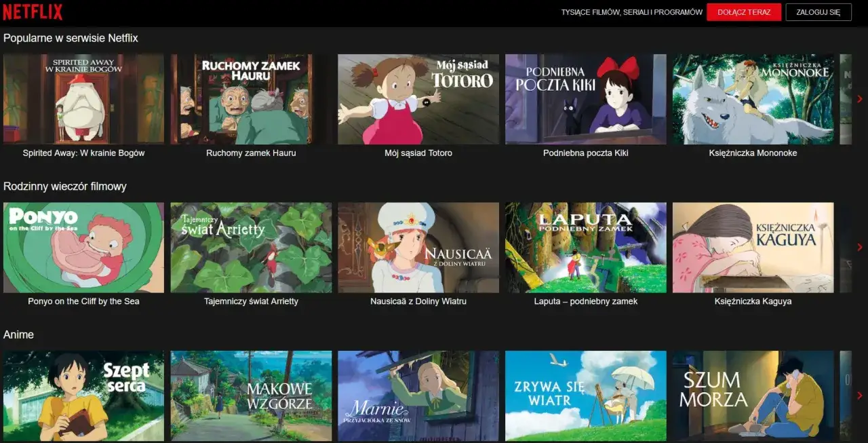Click the title text 'Ruchomy zamek Hauru'

(251, 153)
